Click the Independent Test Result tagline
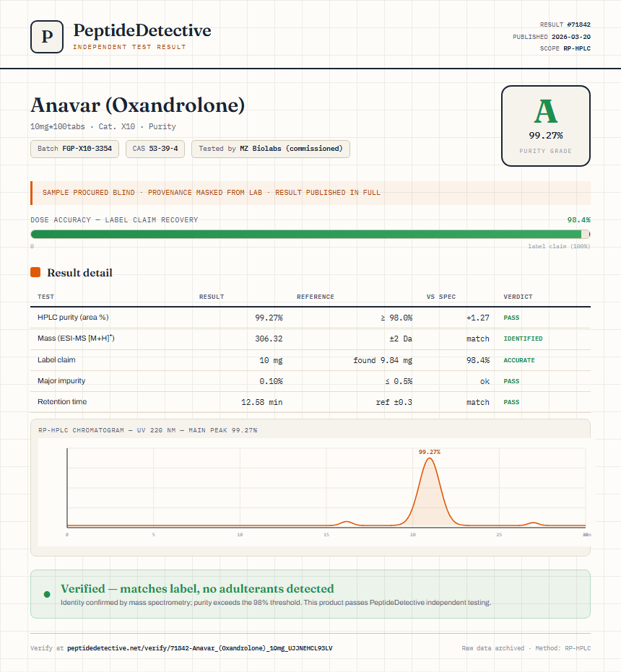621x672 pixels. (x=129, y=47)
